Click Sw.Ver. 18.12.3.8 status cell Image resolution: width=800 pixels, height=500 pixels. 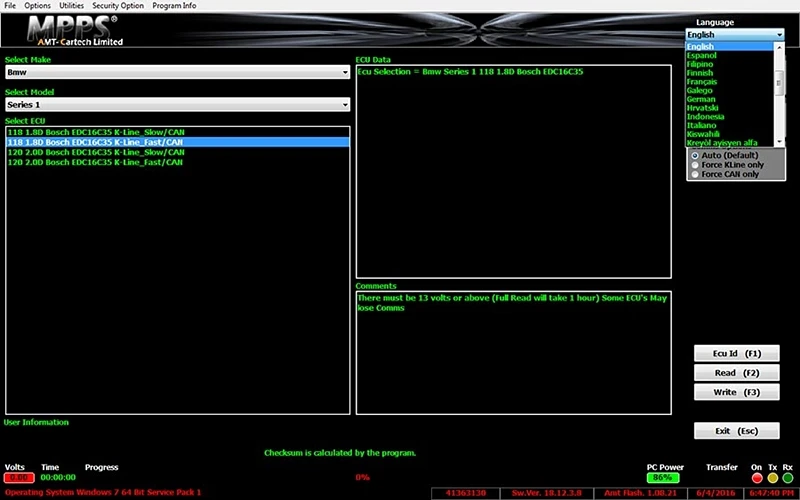(546, 493)
